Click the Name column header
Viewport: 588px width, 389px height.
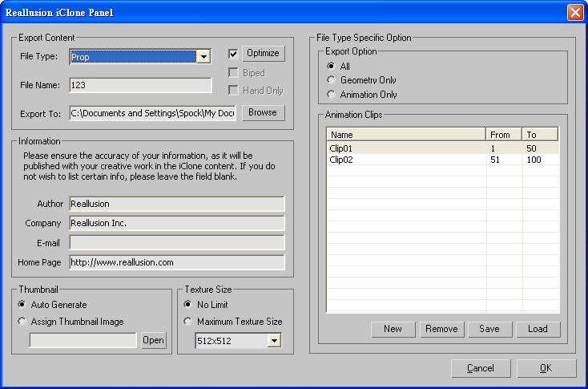(406, 135)
